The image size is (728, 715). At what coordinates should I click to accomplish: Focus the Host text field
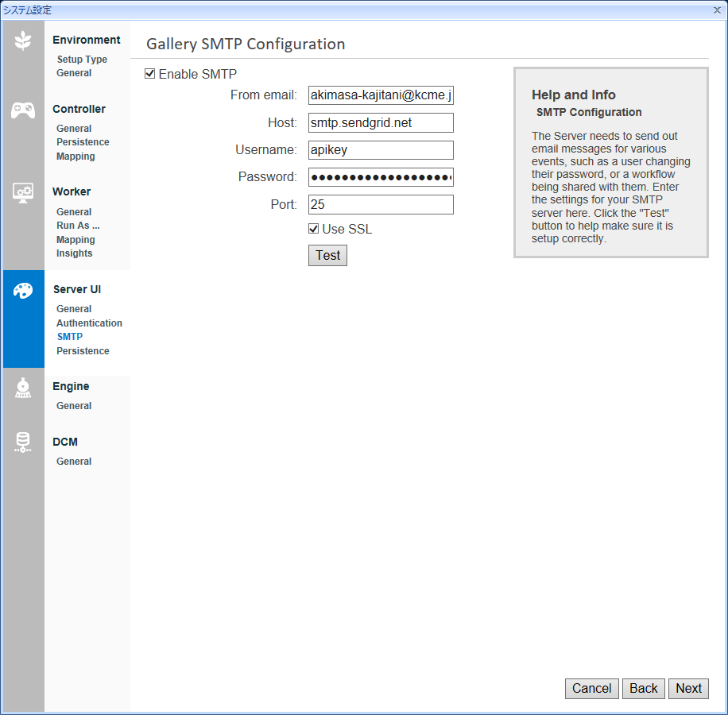tap(381, 122)
